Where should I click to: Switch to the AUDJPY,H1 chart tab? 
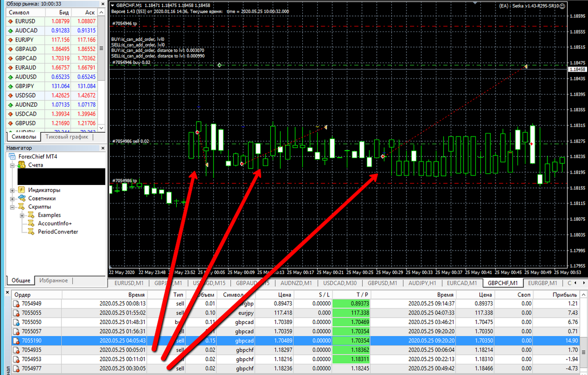[422, 283]
